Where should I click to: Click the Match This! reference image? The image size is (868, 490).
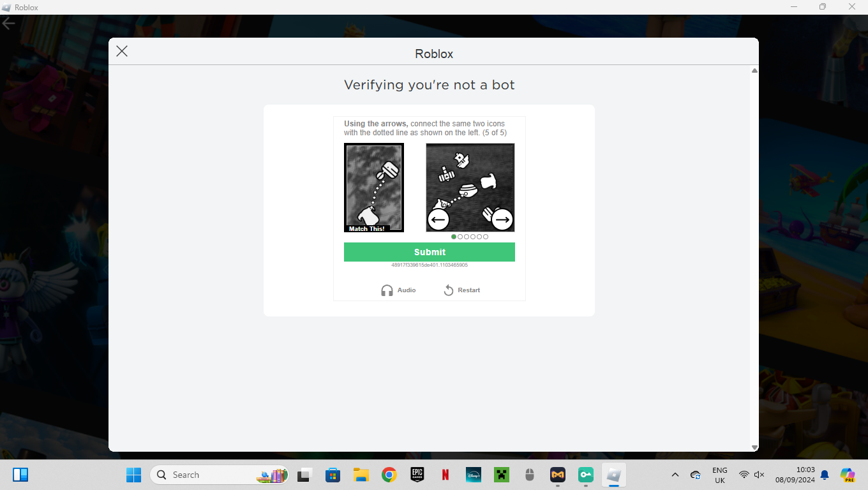point(374,188)
